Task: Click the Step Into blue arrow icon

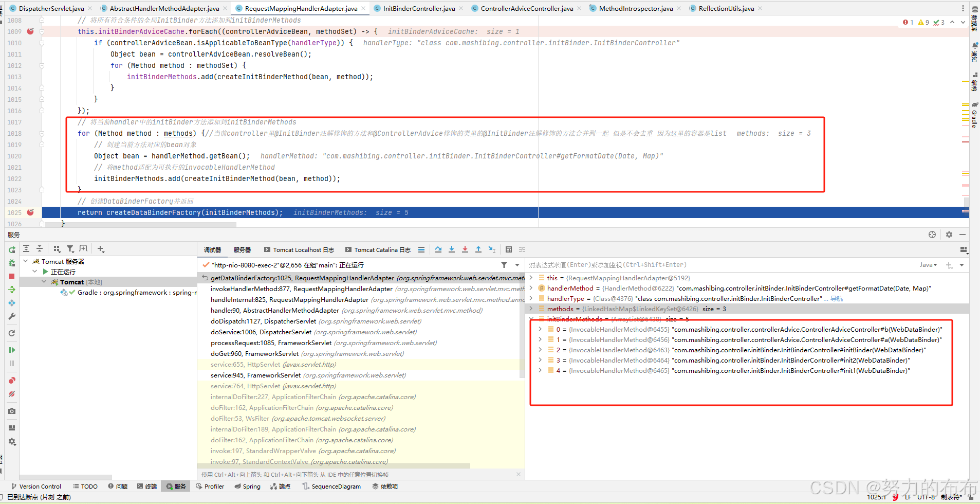Action: tap(452, 249)
